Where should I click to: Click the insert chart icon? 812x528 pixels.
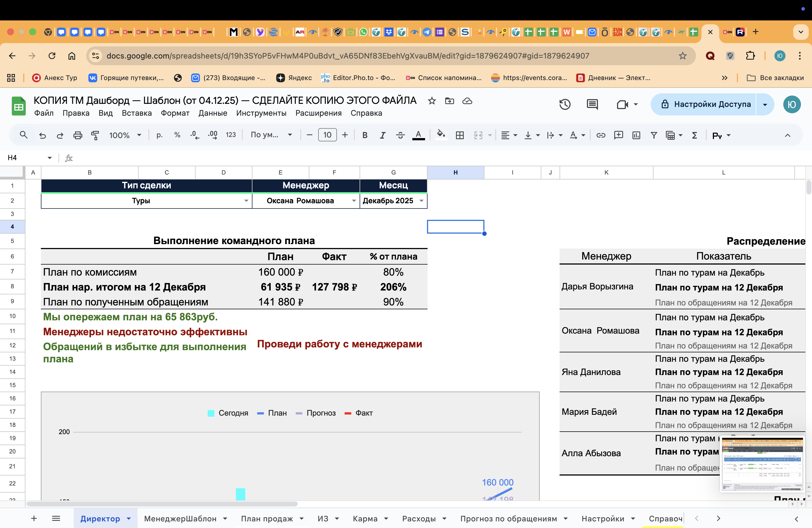636,135
